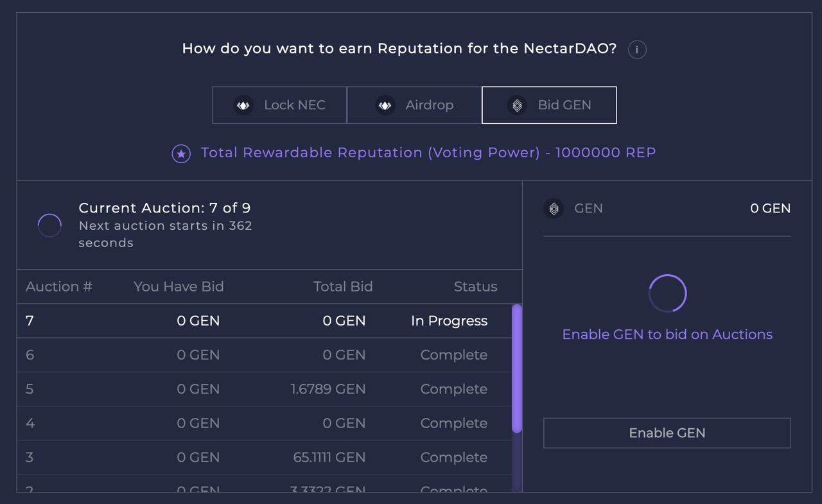Click the Total Bid column header

pyautogui.click(x=343, y=286)
